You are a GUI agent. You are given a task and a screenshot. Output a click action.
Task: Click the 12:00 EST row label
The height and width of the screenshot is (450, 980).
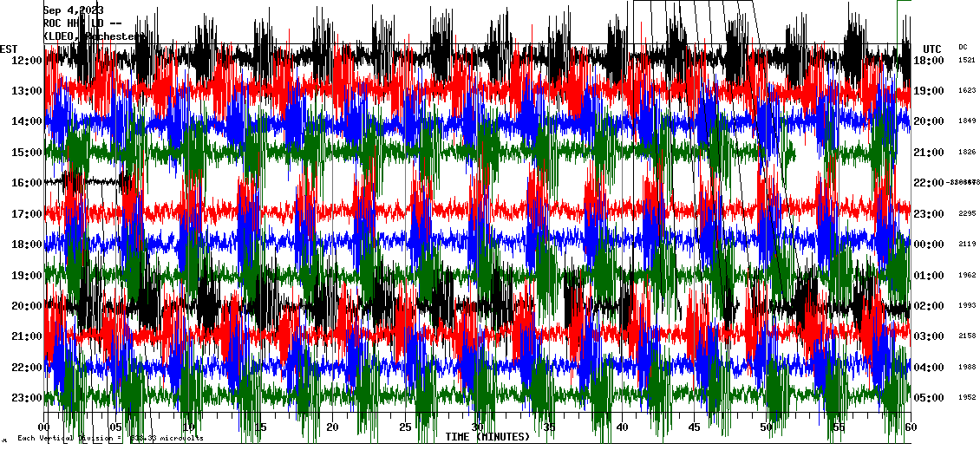click(x=26, y=60)
